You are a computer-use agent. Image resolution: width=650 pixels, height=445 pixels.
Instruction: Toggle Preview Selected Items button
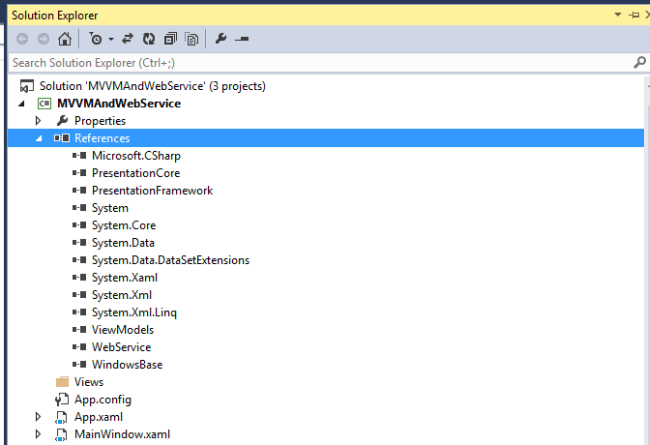(x=242, y=39)
